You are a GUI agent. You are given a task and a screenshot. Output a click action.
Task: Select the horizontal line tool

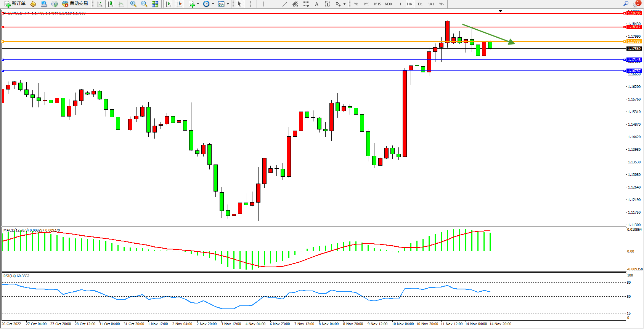(x=274, y=4)
